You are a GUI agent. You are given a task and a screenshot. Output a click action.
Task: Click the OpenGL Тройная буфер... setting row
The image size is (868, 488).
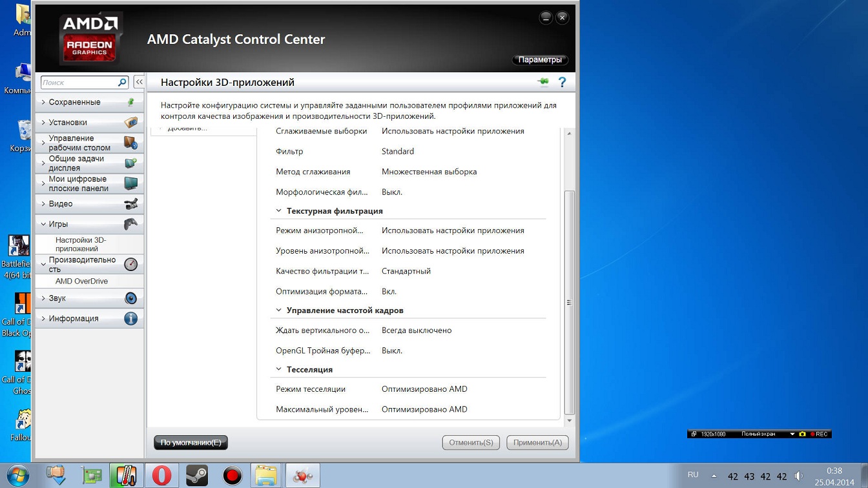[x=408, y=351]
